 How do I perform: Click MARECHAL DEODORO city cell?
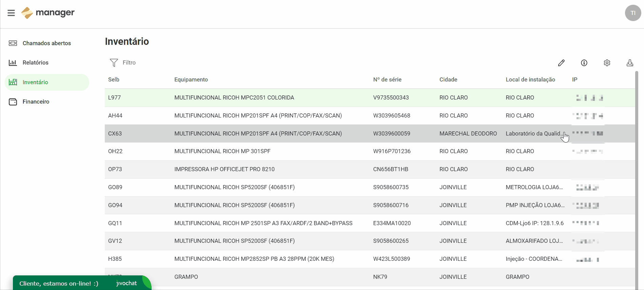click(x=468, y=134)
